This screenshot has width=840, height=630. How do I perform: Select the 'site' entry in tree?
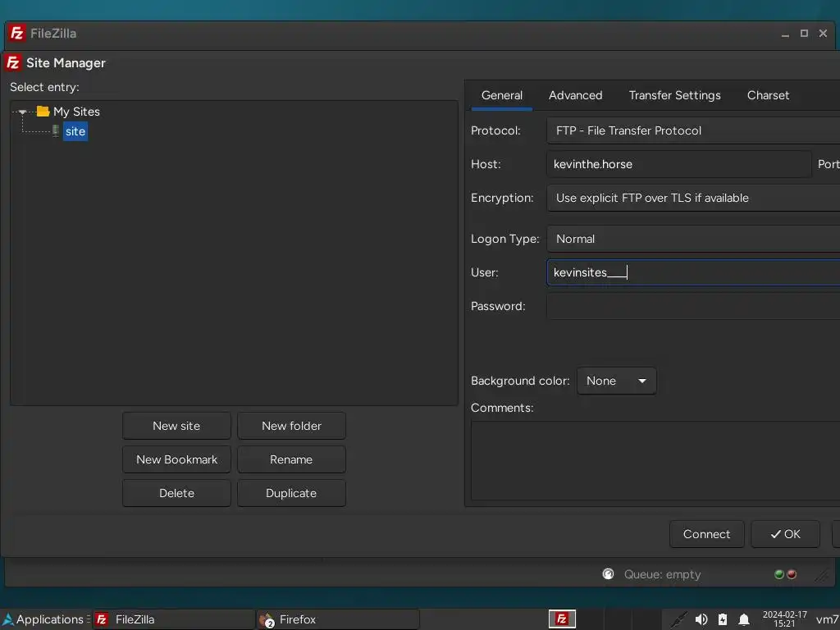pos(75,131)
